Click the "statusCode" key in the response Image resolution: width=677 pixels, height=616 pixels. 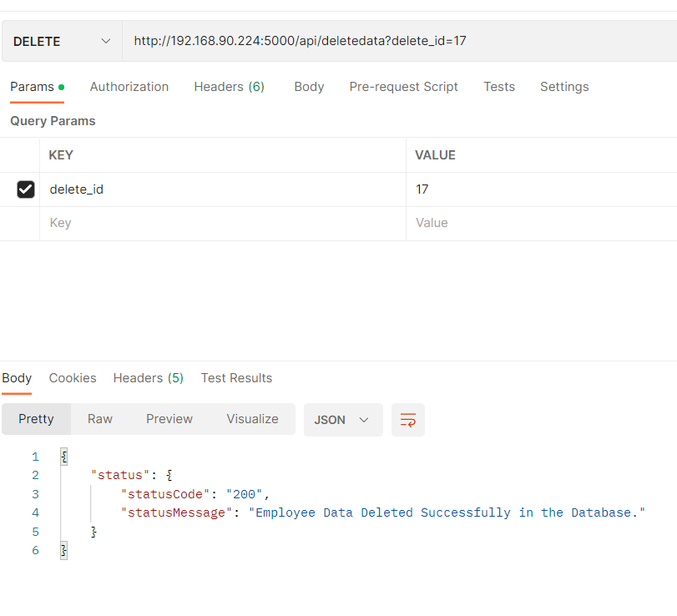click(165, 494)
